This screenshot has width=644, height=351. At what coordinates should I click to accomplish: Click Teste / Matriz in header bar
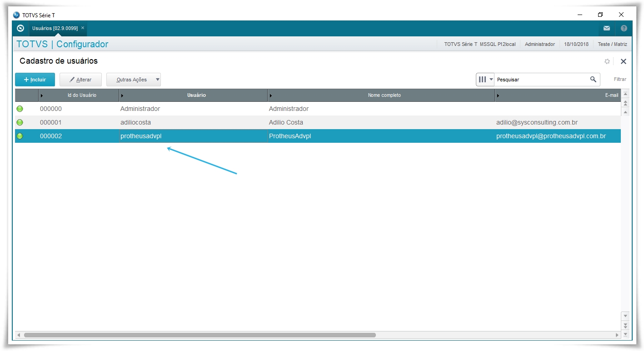coord(612,44)
